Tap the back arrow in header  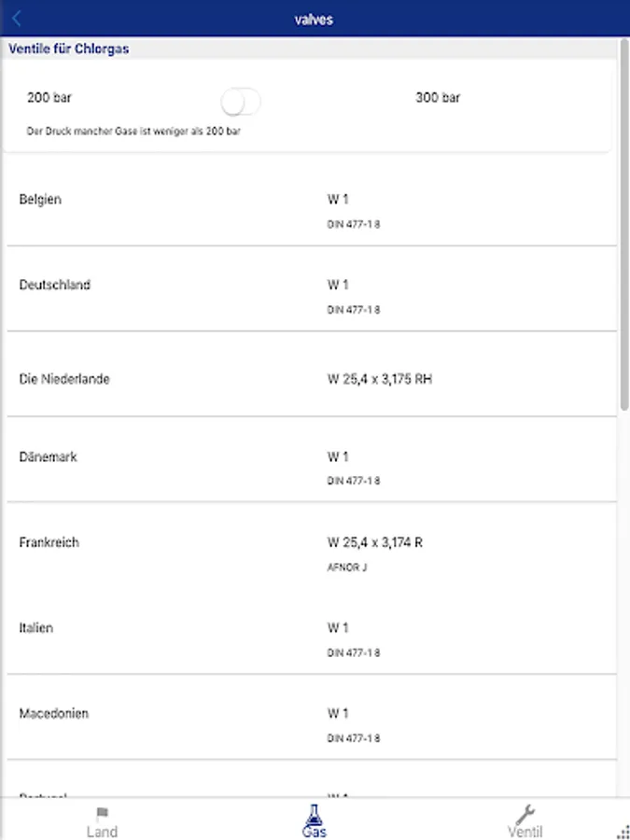point(17,19)
